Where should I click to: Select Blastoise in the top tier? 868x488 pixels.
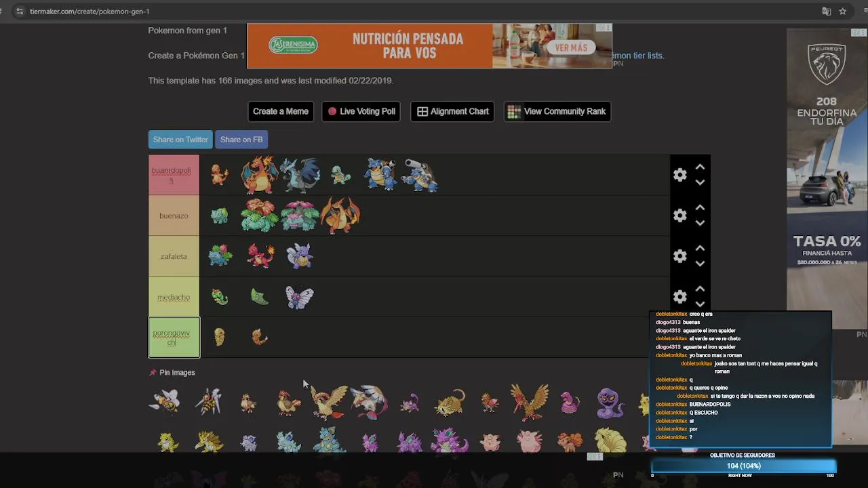pyautogui.click(x=380, y=174)
